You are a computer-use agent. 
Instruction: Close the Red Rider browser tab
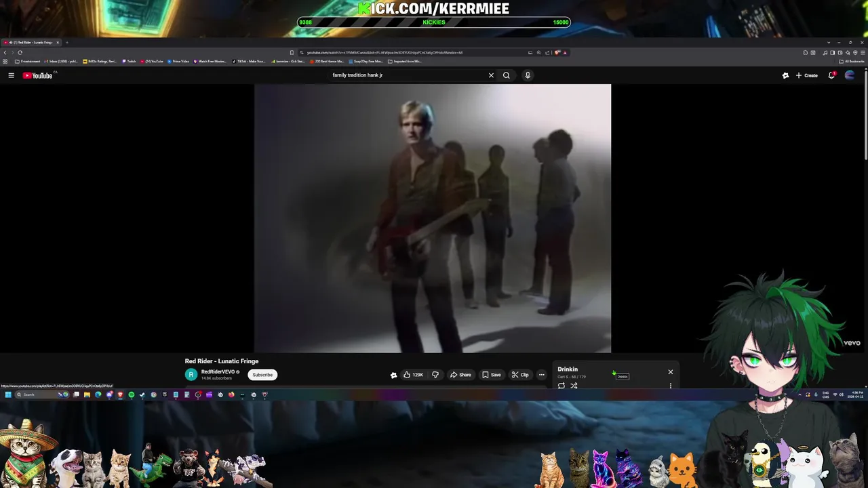(58, 43)
